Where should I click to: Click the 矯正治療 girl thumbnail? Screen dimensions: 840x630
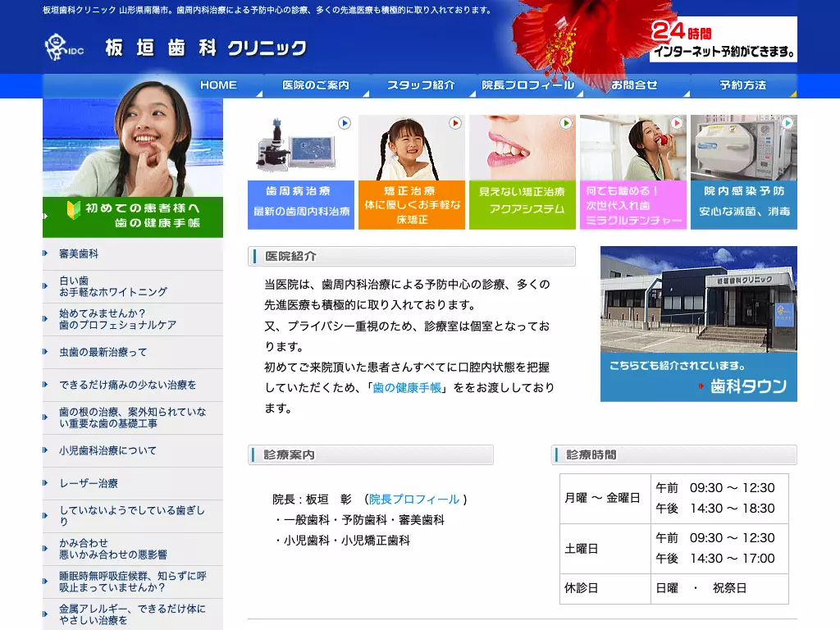(x=412, y=148)
